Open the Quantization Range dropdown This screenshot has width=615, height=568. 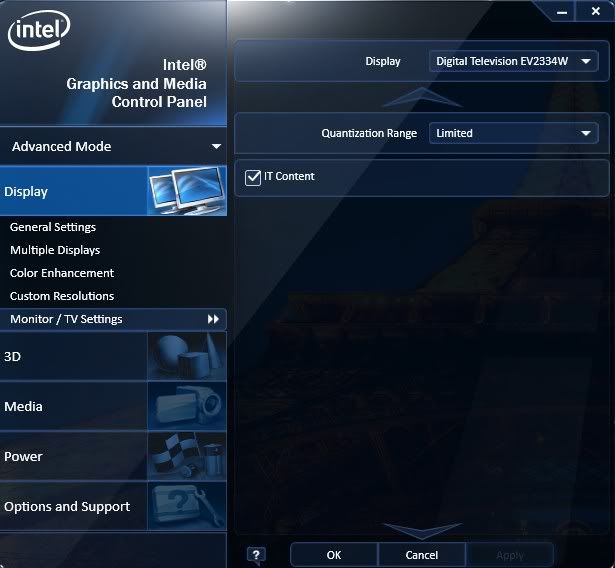(514, 133)
